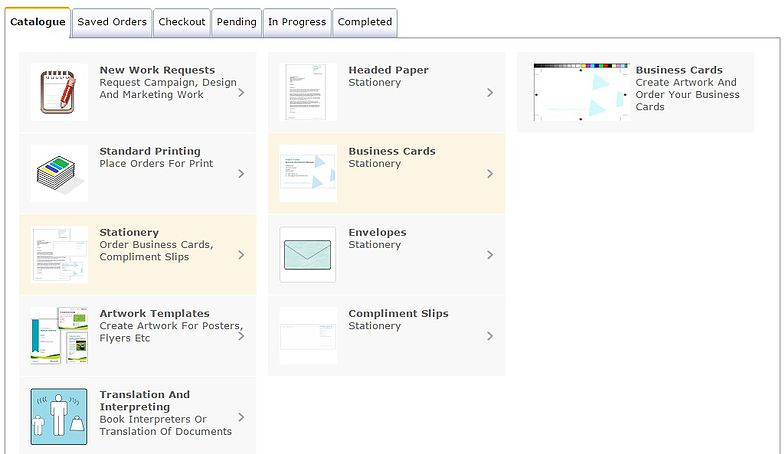Image resolution: width=784 pixels, height=454 pixels.
Task: Click 'Stationery' subtitle under Compliment Slips
Action: [374, 326]
